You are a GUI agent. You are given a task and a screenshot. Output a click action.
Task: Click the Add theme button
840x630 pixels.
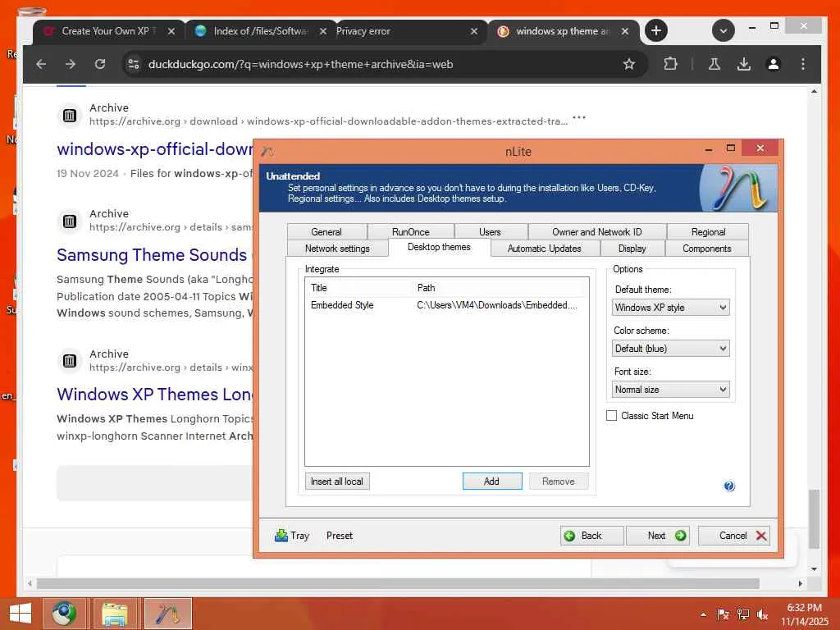coord(492,481)
